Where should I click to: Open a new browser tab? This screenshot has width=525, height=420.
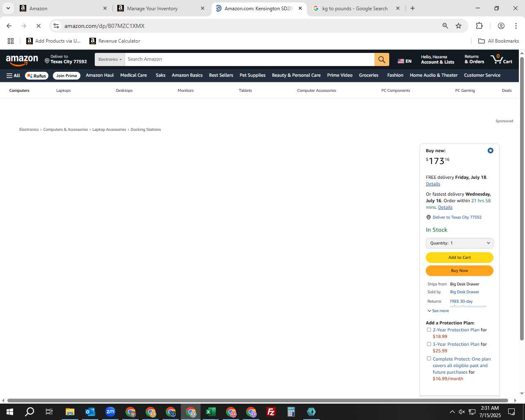coord(413,8)
